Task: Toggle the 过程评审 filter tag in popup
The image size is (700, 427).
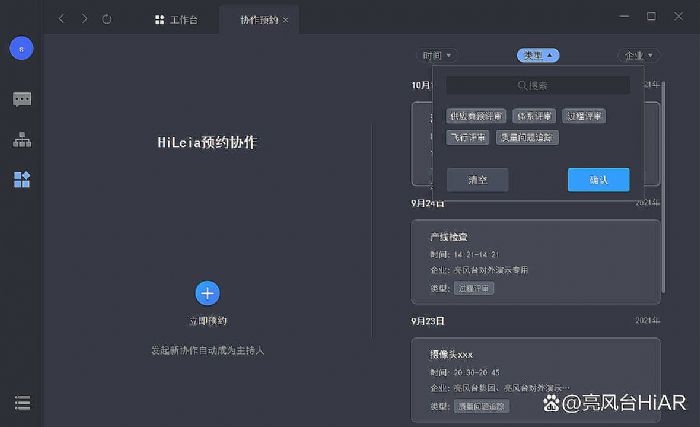Action: 584,116
